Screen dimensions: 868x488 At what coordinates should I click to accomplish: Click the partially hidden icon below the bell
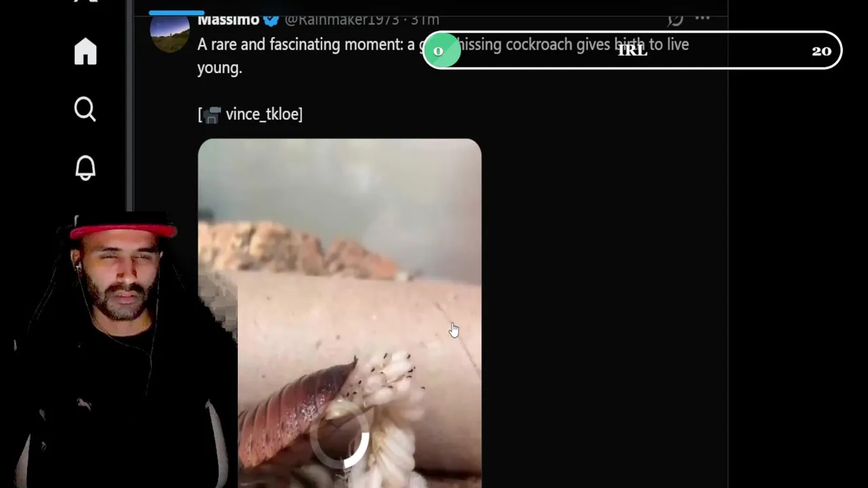click(77, 221)
